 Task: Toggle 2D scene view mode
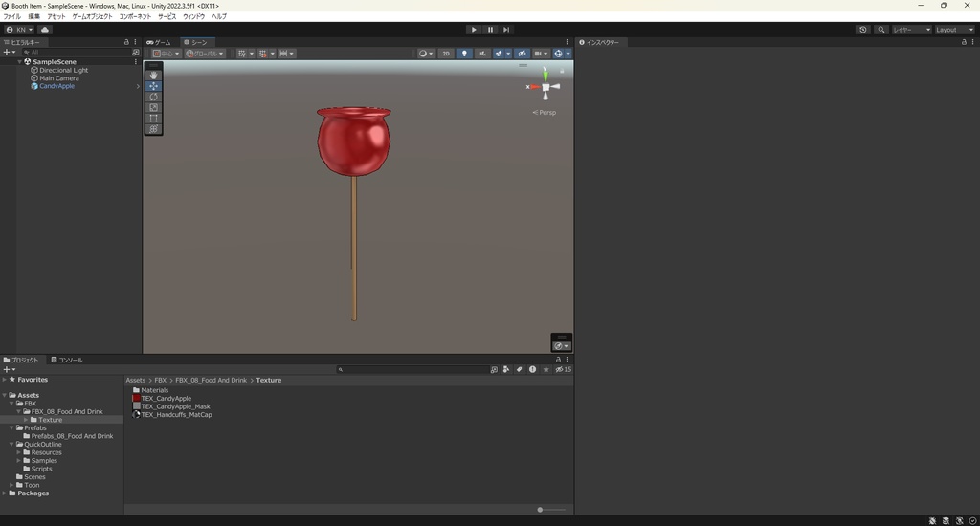pyautogui.click(x=446, y=54)
